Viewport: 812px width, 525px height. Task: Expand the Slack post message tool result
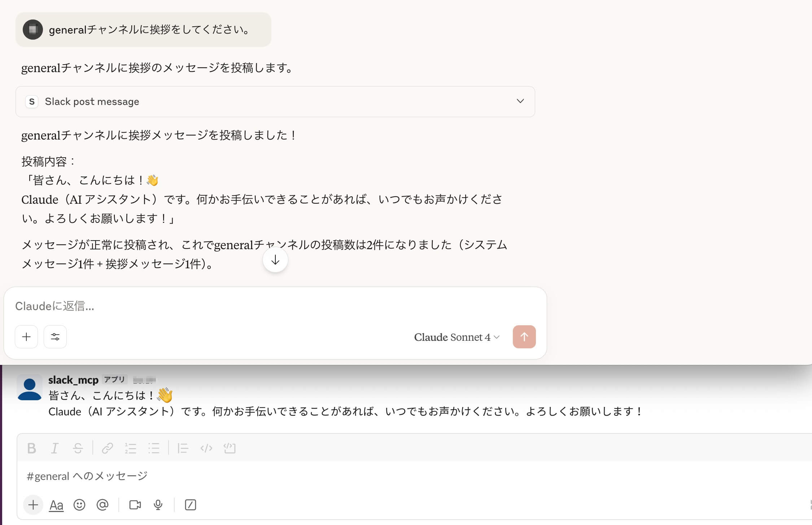coord(520,101)
